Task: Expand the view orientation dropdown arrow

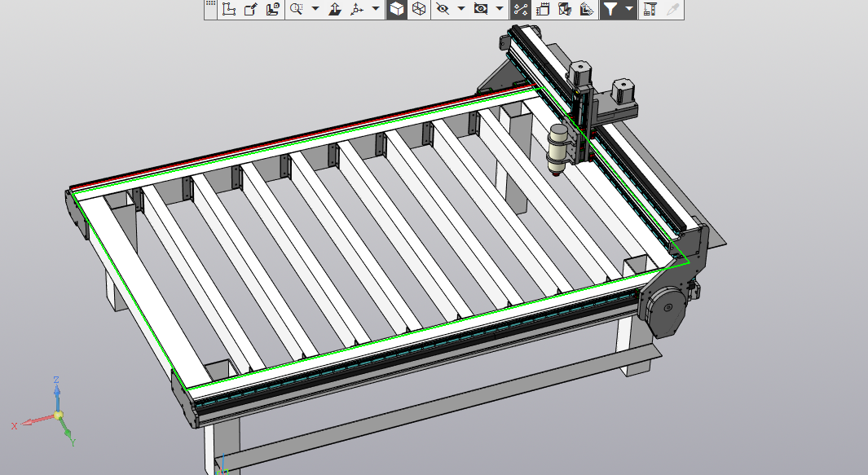Action: [376, 9]
